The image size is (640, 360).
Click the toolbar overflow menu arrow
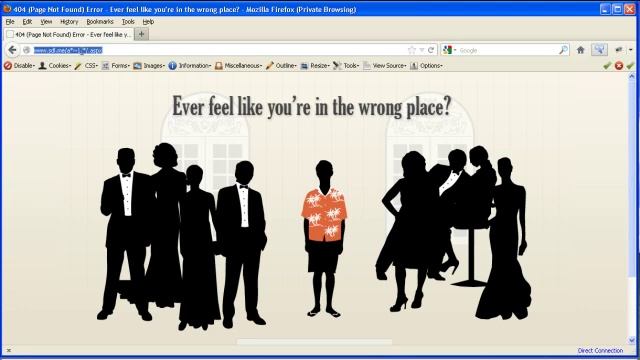click(631, 50)
